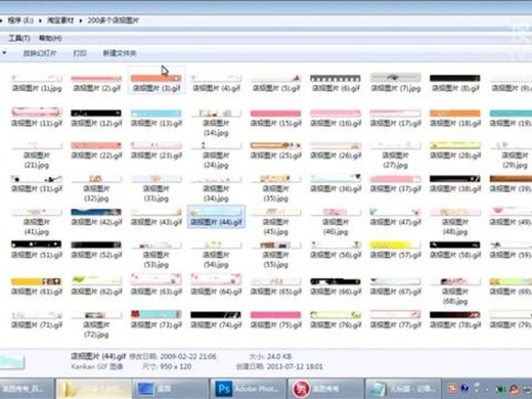532x399 pixels.
Task: Expand breadcrumb arrow before 程序 (E:)
Action: pos(2,21)
